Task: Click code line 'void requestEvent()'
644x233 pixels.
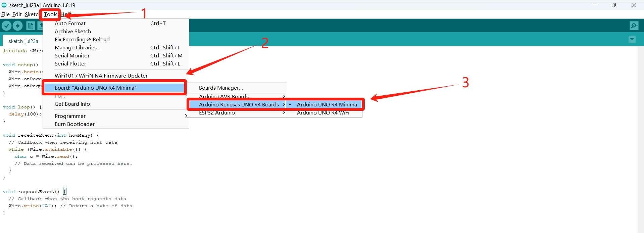Action: click(x=31, y=192)
